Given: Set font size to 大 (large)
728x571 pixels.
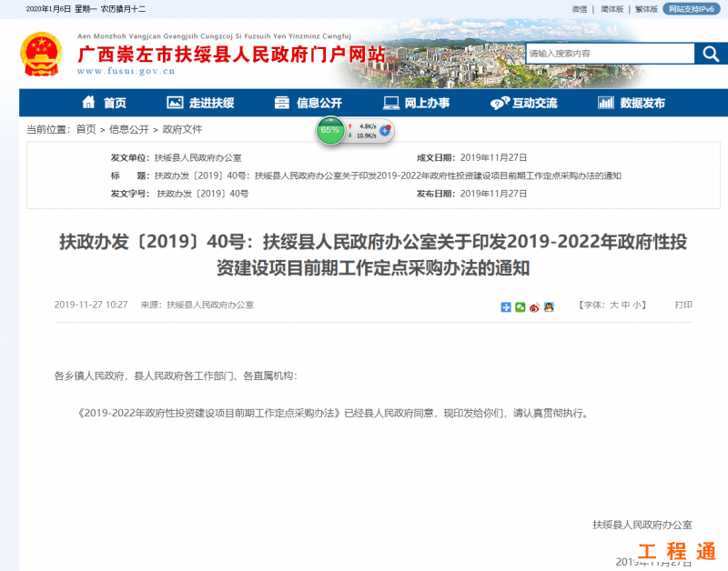Looking at the screenshot, I should coord(614,306).
